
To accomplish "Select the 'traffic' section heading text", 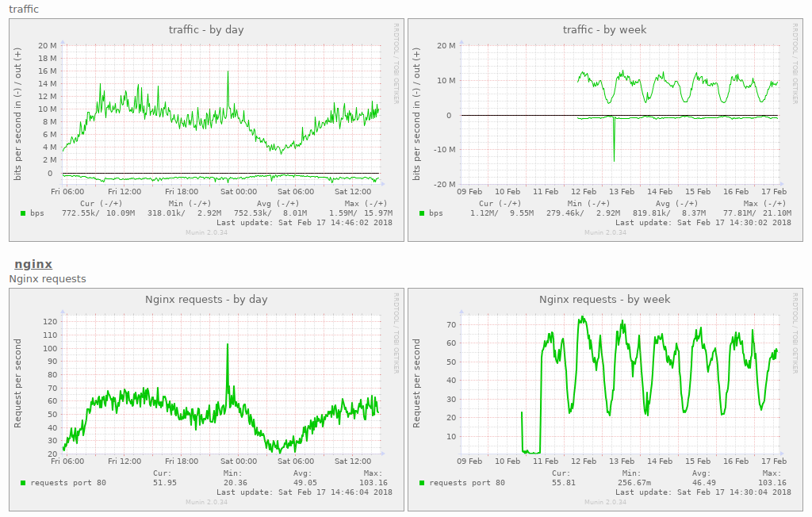I will click(x=24, y=9).
